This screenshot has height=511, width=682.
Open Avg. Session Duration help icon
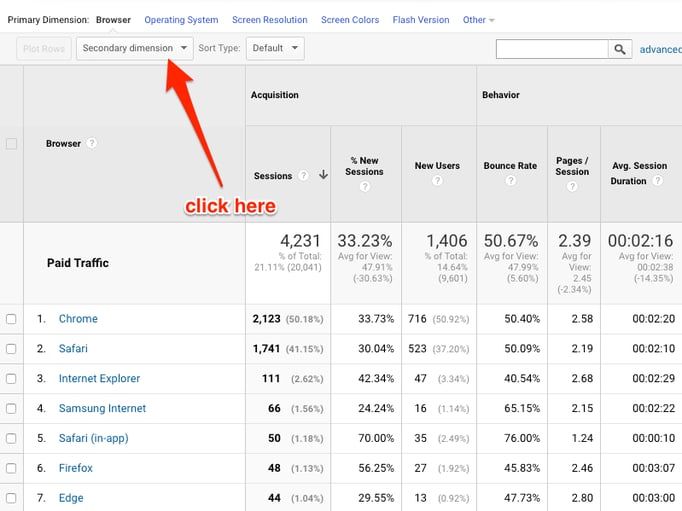point(658,180)
